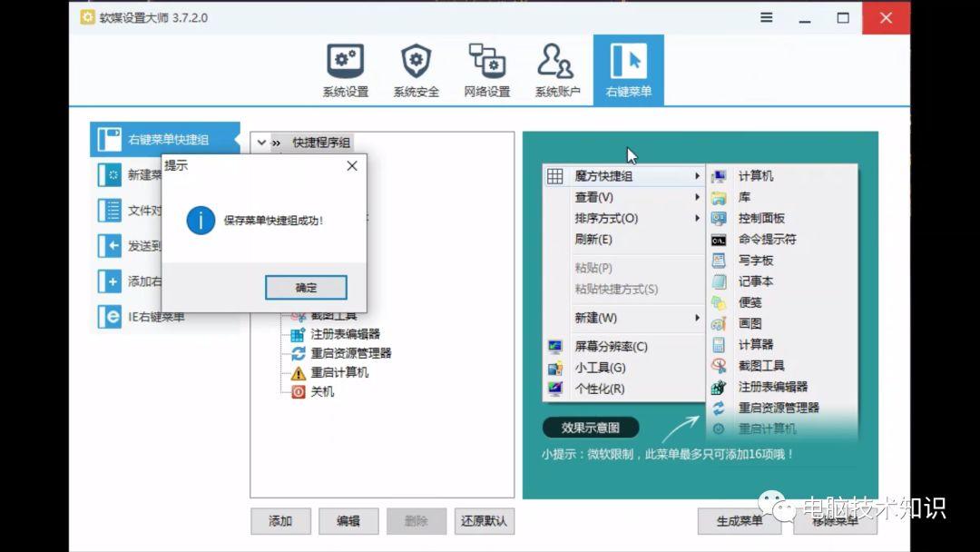Screen dimensions: 980x552
Task: Click the 计算机 icon in the preview submenu
Action: pyautogui.click(x=719, y=177)
